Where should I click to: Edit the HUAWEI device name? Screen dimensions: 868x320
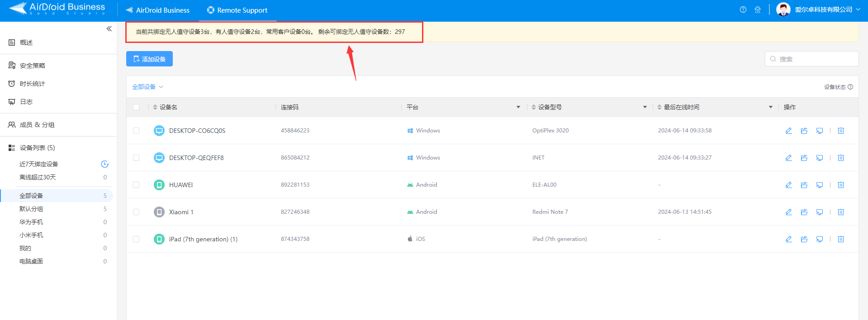(x=788, y=185)
